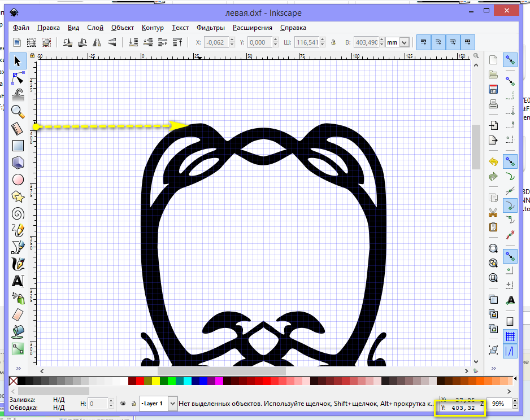The image size is (530, 420).
Task: Toggle snap bounding boxes
Action: (510, 81)
